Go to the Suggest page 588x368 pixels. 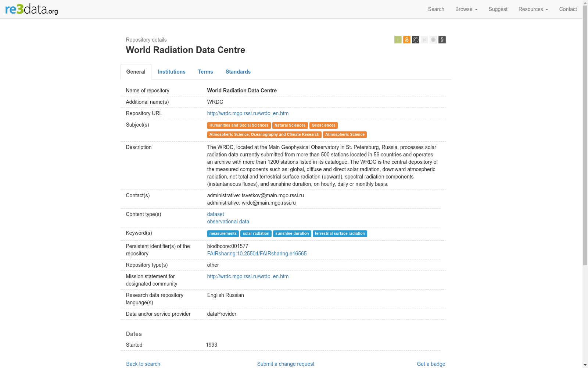click(498, 9)
